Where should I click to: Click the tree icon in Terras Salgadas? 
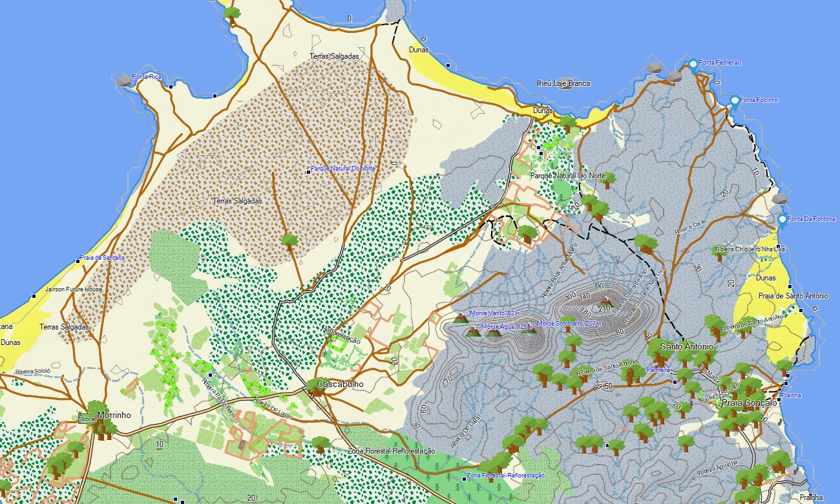coord(289,241)
